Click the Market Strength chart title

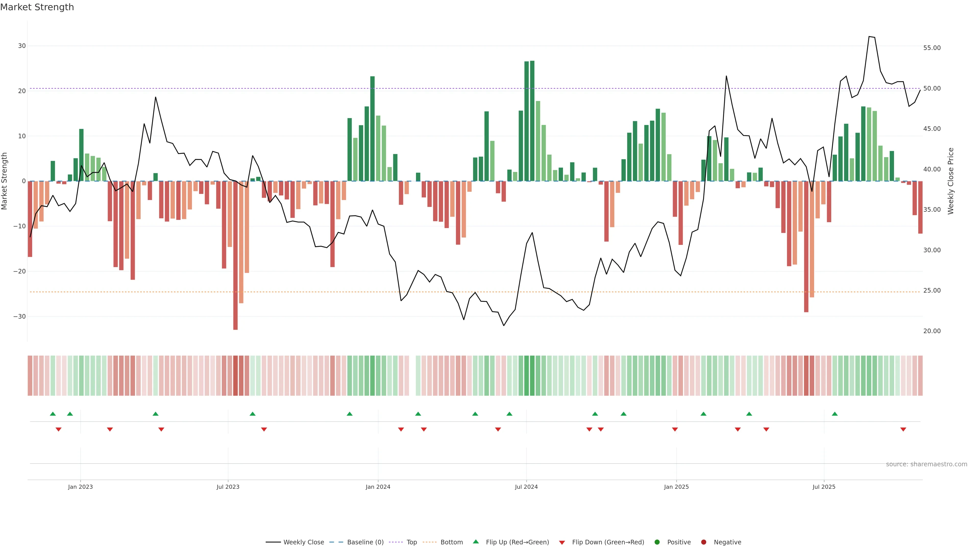click(x=37, y=7)
